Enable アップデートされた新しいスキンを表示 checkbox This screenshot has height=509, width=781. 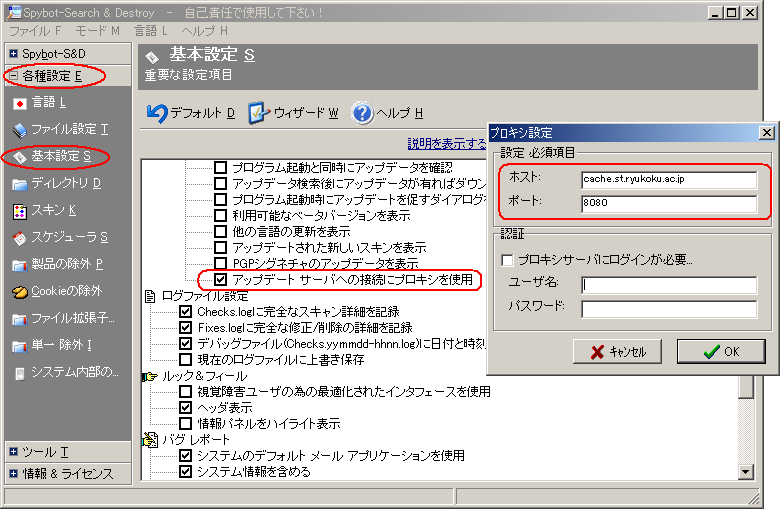(220, 248)
